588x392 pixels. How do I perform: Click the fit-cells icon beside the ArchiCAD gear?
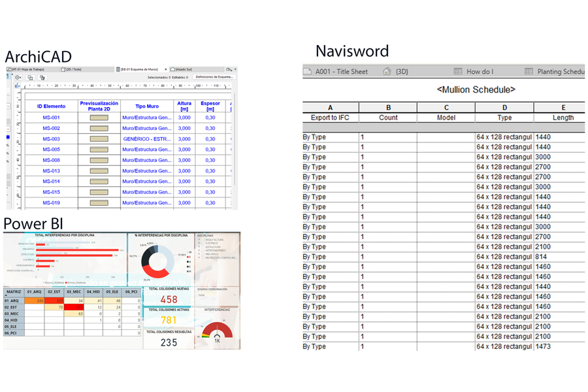tap(30, 77)
